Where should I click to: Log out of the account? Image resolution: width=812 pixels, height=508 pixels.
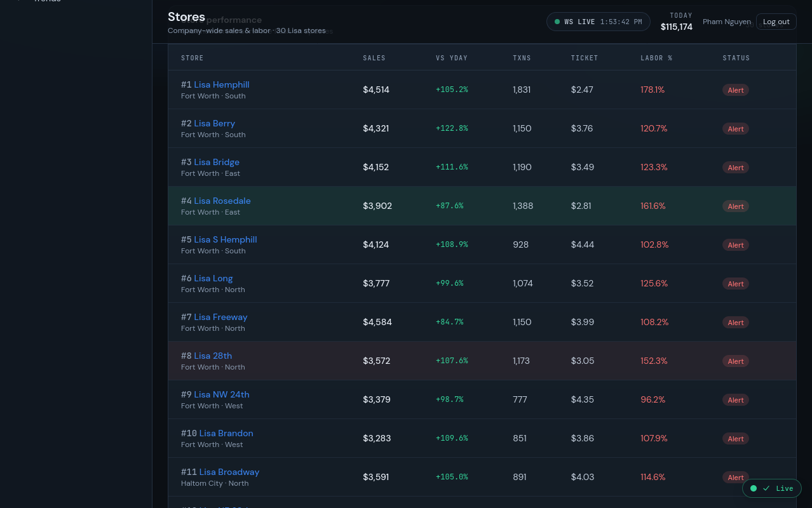click(x=776, y=22)
